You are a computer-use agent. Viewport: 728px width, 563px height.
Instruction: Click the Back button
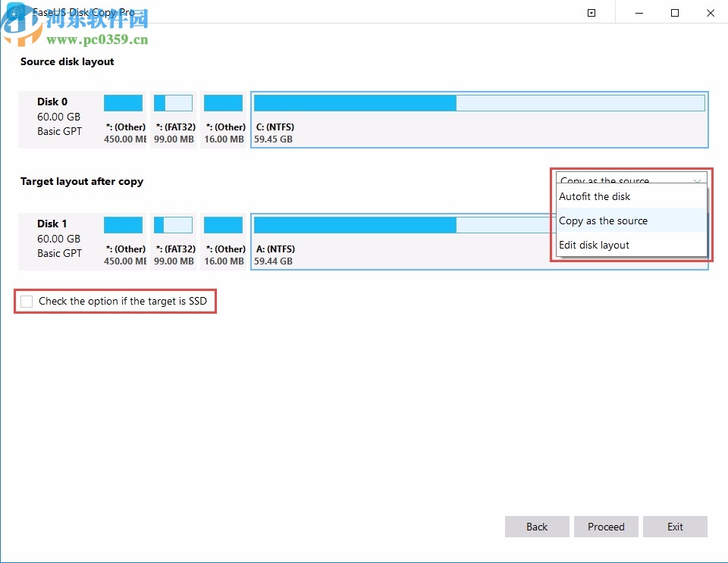[537, 527]
